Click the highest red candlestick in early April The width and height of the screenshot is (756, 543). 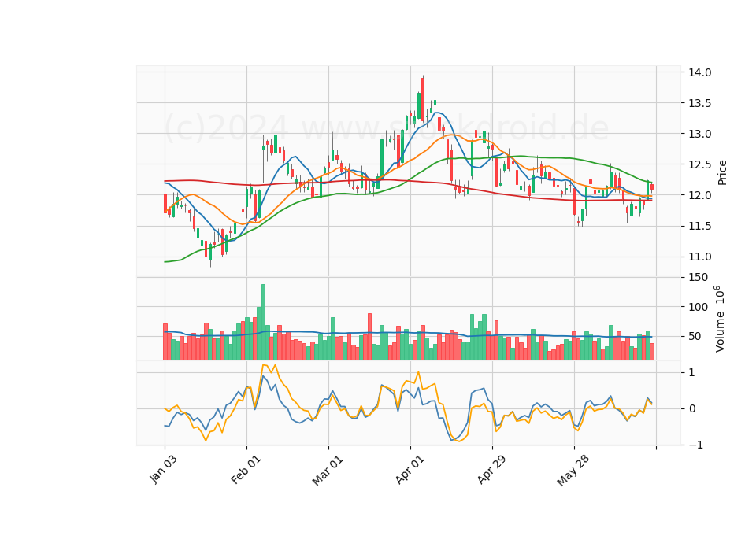(x=423, y=99)
